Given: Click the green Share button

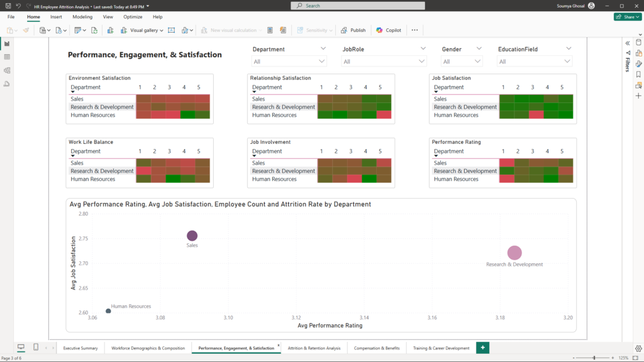Looking at the screenshot, I should 627,17.
